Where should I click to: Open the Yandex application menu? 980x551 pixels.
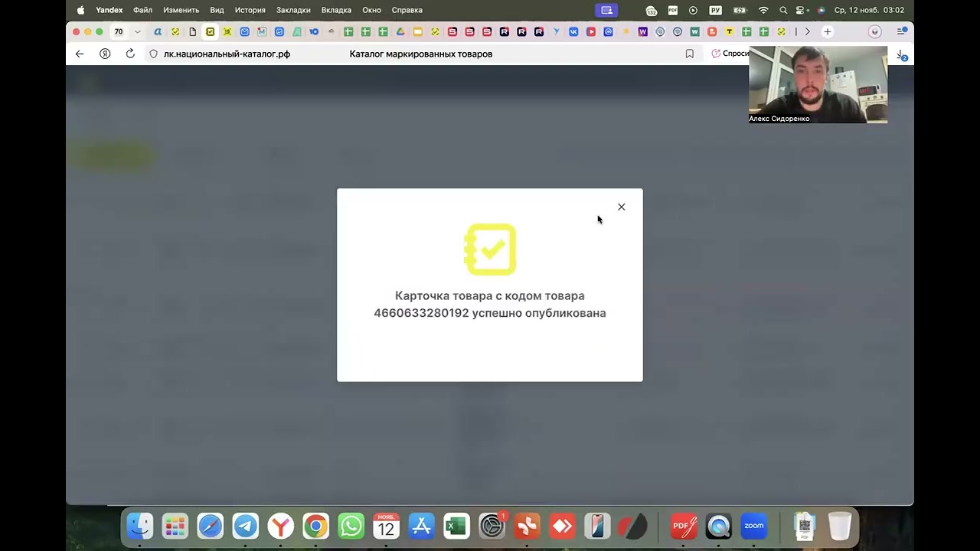coord(109,10)
